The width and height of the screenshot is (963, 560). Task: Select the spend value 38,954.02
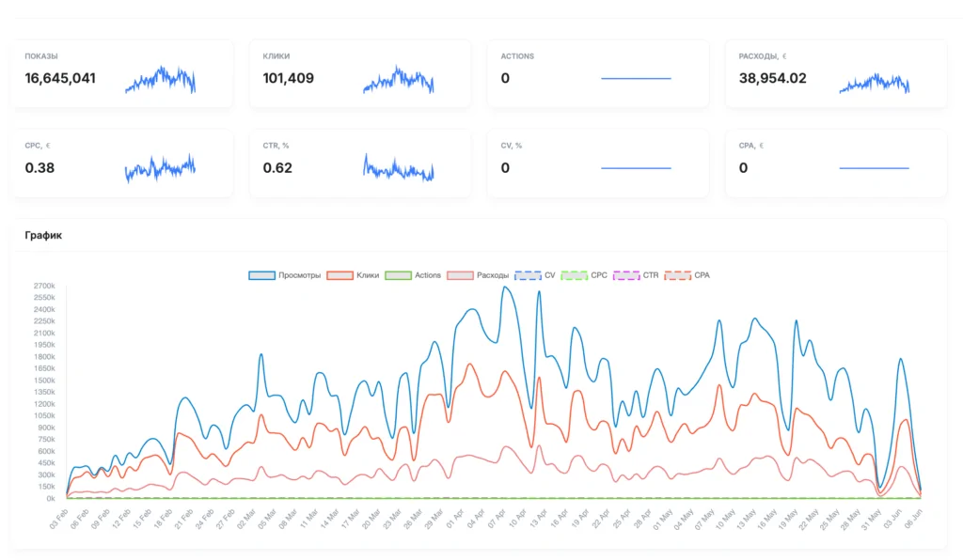pos(773,79)
